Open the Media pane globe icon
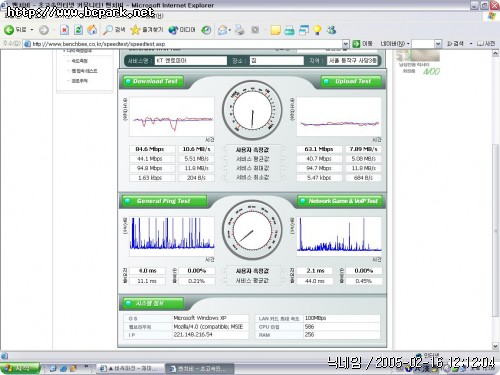Viewport: 500px width, 375px height. click(173, 30)
